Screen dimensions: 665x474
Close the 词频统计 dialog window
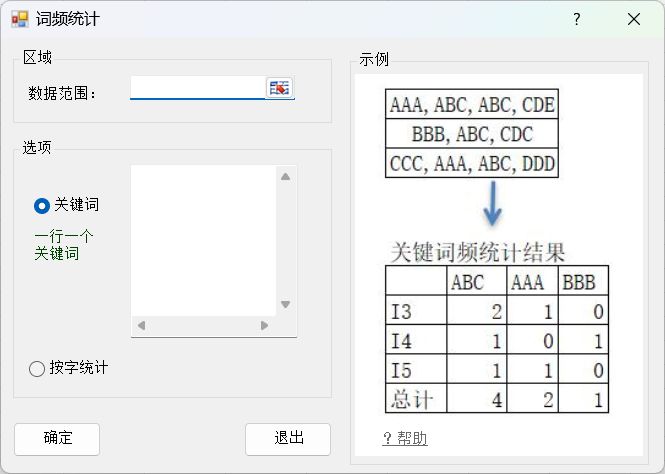[633, 19]
